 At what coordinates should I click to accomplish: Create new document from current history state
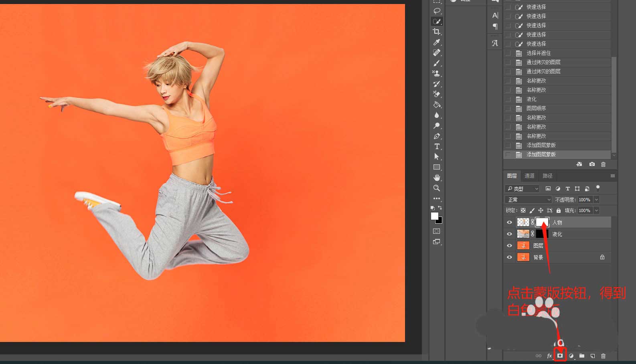click(579, 164)
